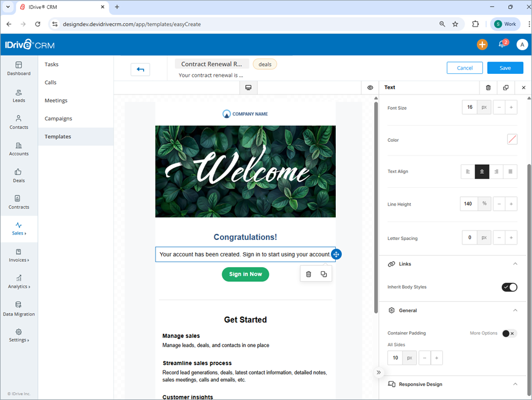
Task: Disable Inherit Body Styles toggle
Action: point(509,287)
